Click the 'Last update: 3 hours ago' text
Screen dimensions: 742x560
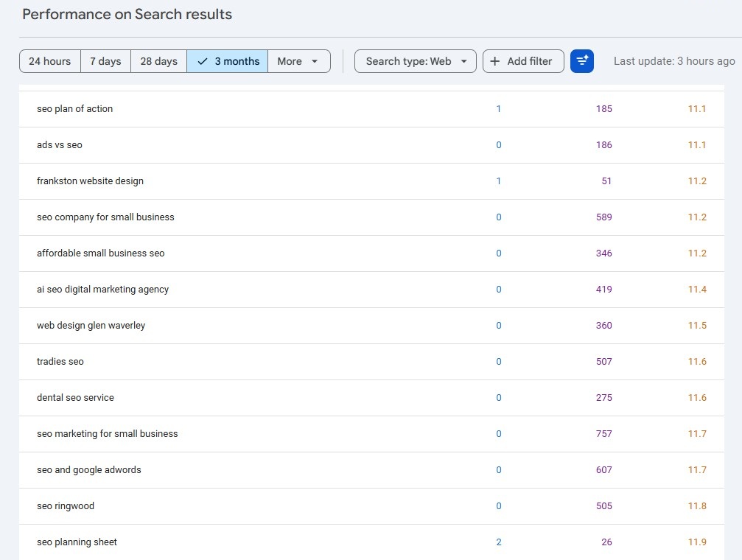pos(674,61)
